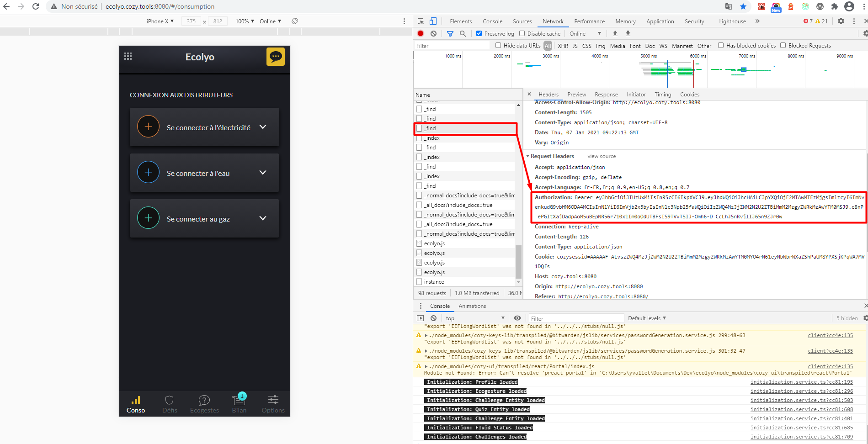Open the Conso tab in bottom navigation
This screenshot has height=444, width=868.
click(x=136, y=405)
